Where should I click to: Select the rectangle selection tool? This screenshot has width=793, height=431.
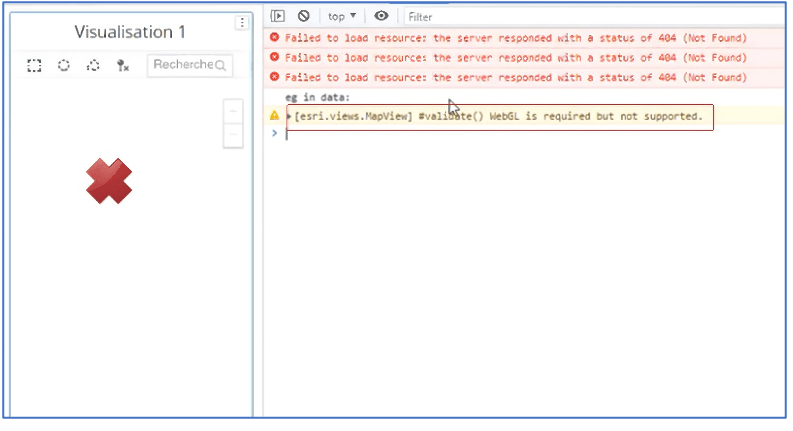[34, 66]
